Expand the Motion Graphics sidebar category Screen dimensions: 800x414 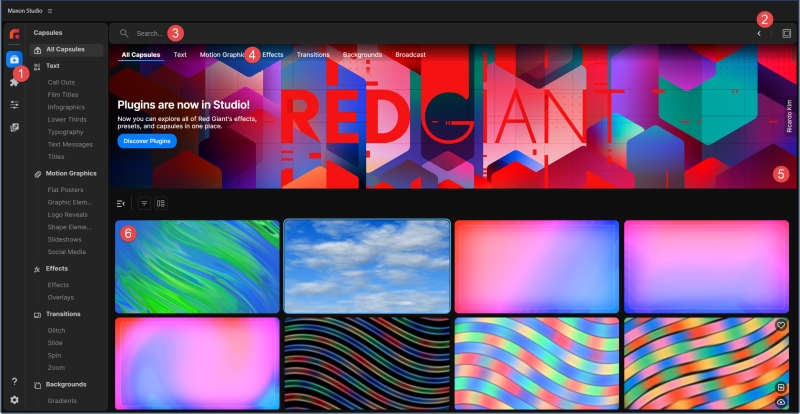point(71,174)
